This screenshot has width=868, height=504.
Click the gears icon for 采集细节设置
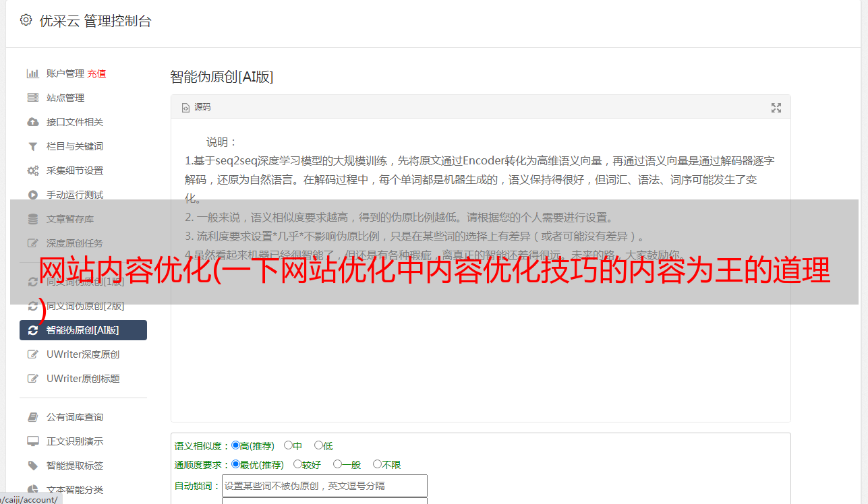point(32,170)
